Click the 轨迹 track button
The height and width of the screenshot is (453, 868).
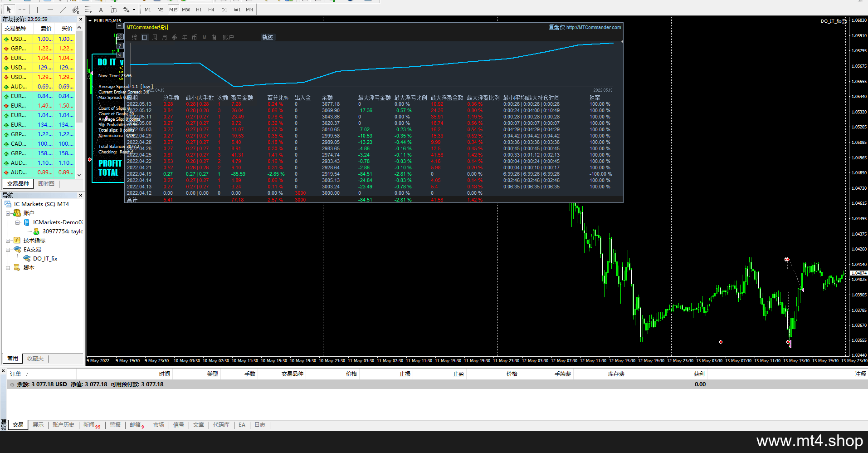[268, 37]
